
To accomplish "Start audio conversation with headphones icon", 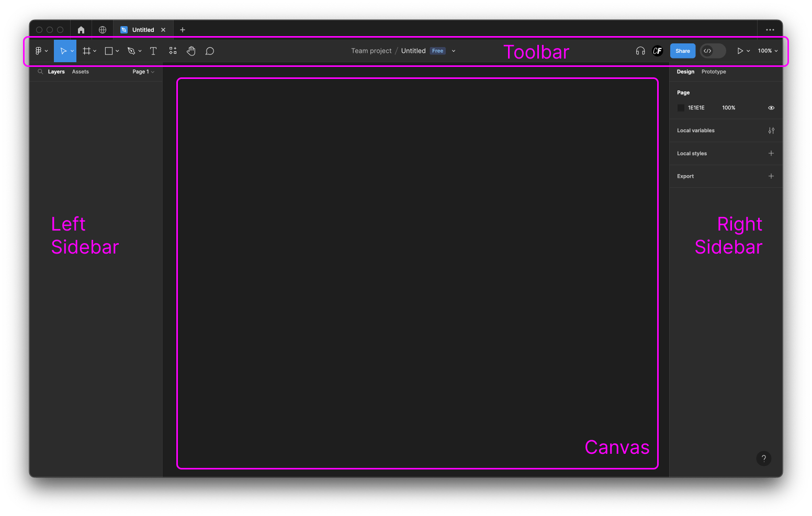I will [x=640, y=51].
